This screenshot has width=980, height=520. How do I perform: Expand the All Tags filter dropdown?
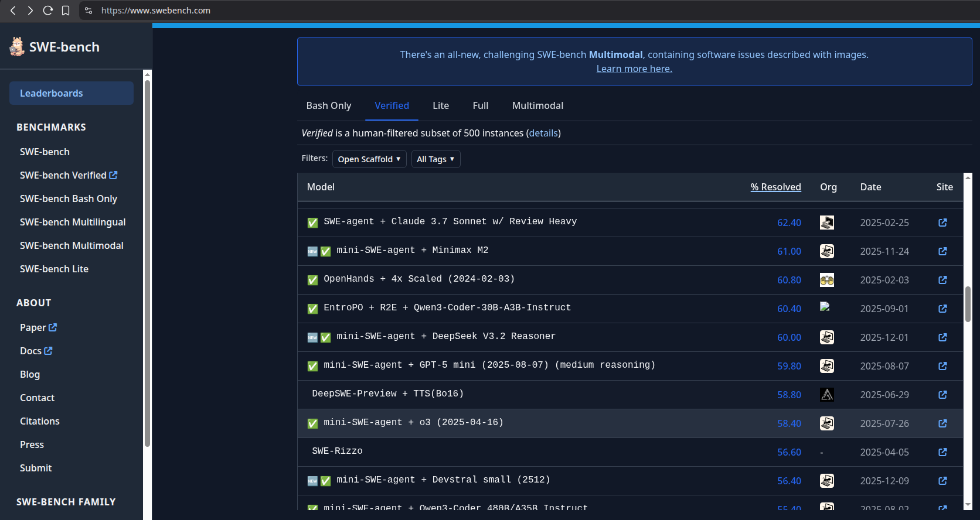(435, 159)
